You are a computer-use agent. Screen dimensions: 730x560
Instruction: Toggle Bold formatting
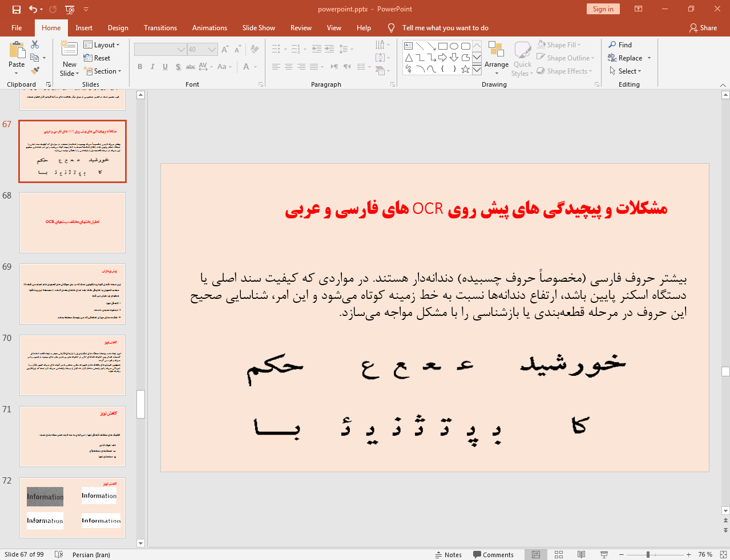pyautogui.click(x=140, y=67)
